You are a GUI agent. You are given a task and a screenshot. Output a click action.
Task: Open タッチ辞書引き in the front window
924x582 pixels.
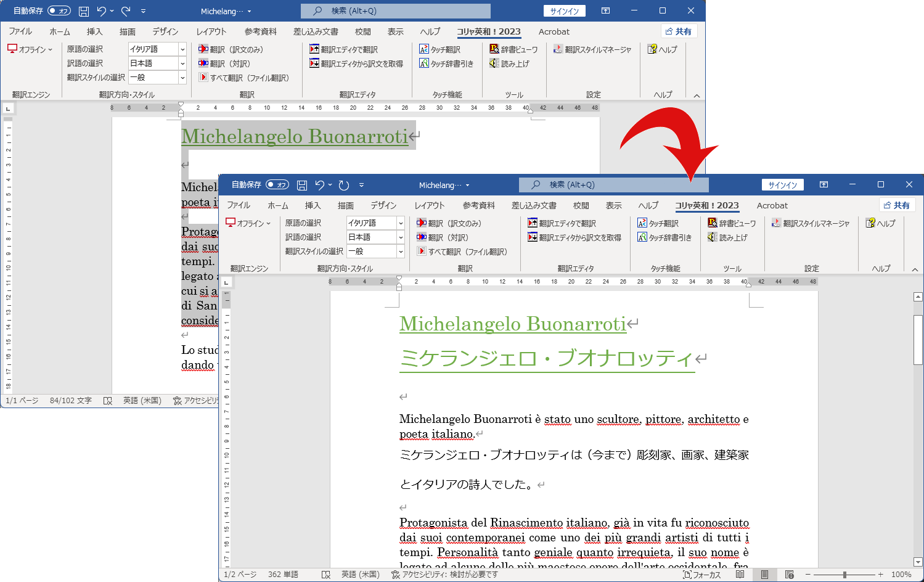tap(664, 237)
